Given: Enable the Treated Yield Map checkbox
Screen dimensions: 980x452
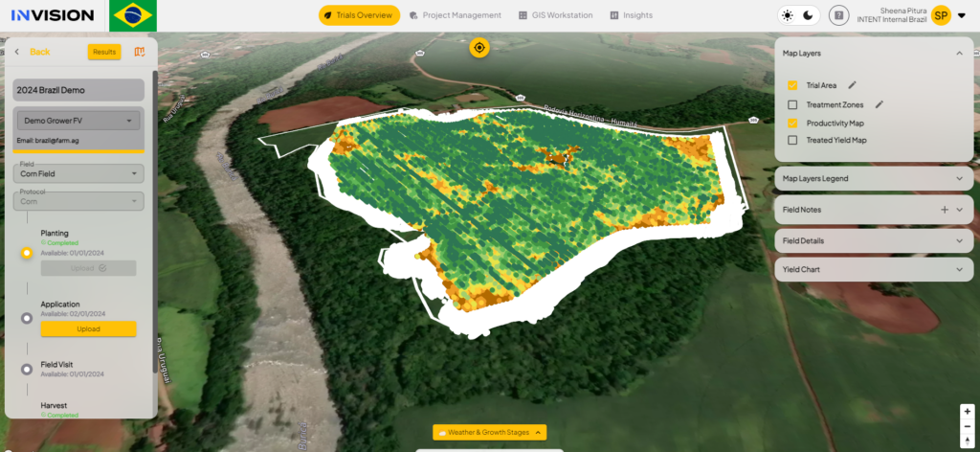Looking at the screenshot, I should [792, 140].
